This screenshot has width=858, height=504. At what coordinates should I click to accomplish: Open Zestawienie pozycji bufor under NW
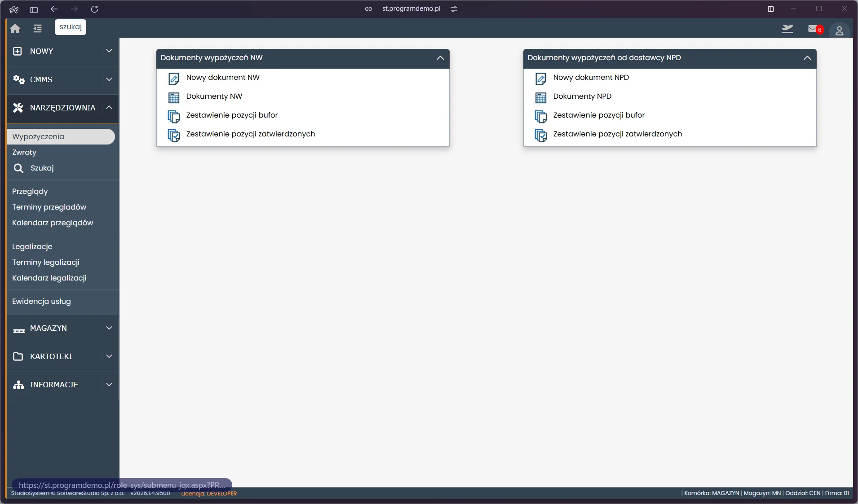click(x=232, y=115)
